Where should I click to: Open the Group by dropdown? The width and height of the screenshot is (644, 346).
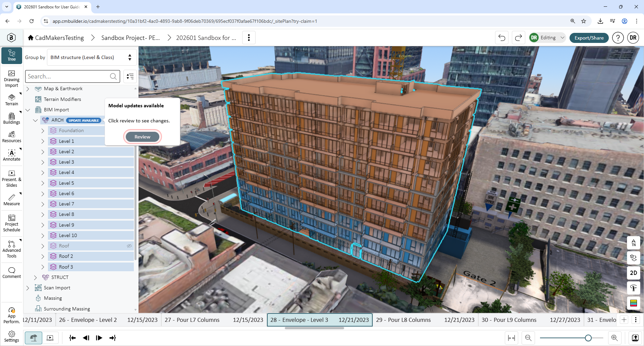tap(92, 57)
